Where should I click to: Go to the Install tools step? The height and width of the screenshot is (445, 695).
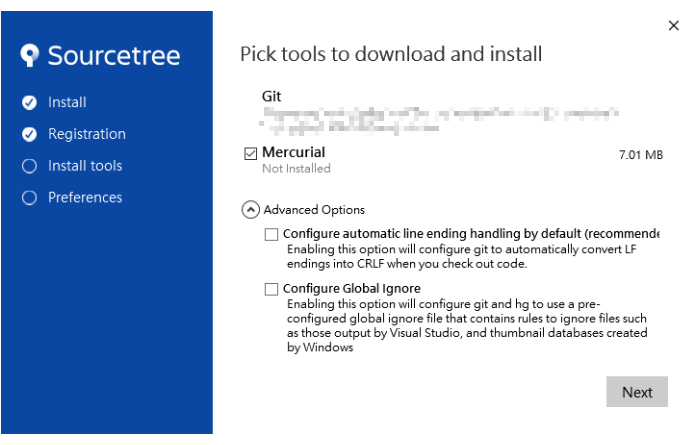tap(85, 166)
